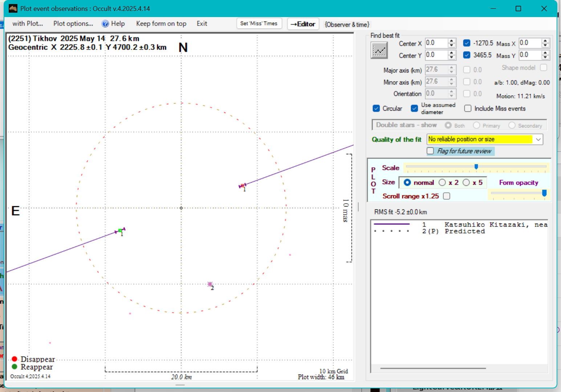
Task: Click the predicted position star marker
Action: click(210, 284)
